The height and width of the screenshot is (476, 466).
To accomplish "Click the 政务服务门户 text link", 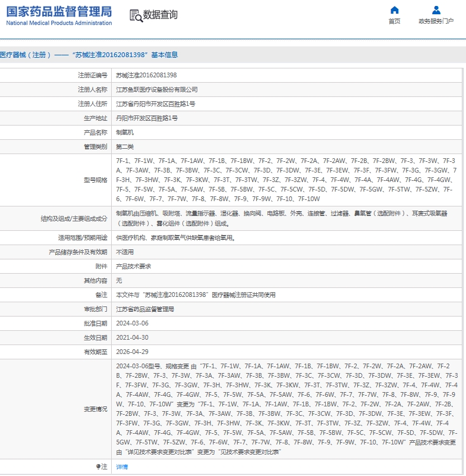I will pyautogui.click(x=436, y=21).
